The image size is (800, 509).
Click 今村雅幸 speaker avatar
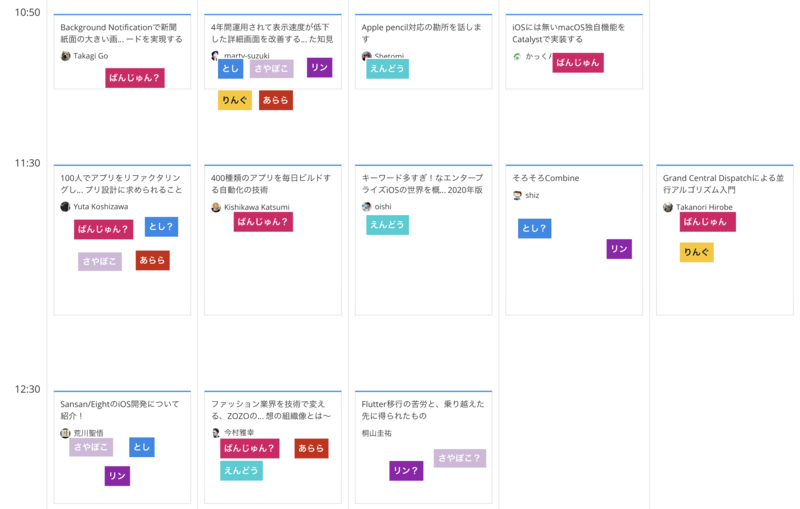tap(216, 432)
